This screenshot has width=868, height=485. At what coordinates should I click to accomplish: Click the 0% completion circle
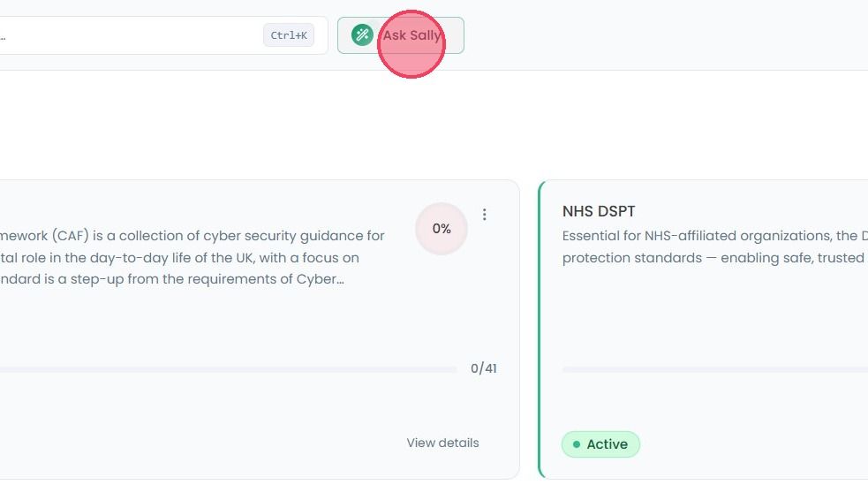pos(442,229)
